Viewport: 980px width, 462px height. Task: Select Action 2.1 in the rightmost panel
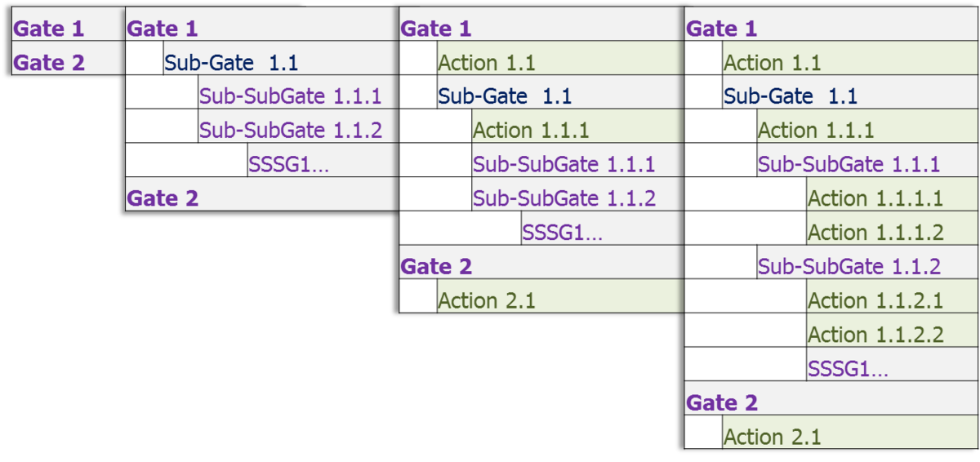pos(851,437)
